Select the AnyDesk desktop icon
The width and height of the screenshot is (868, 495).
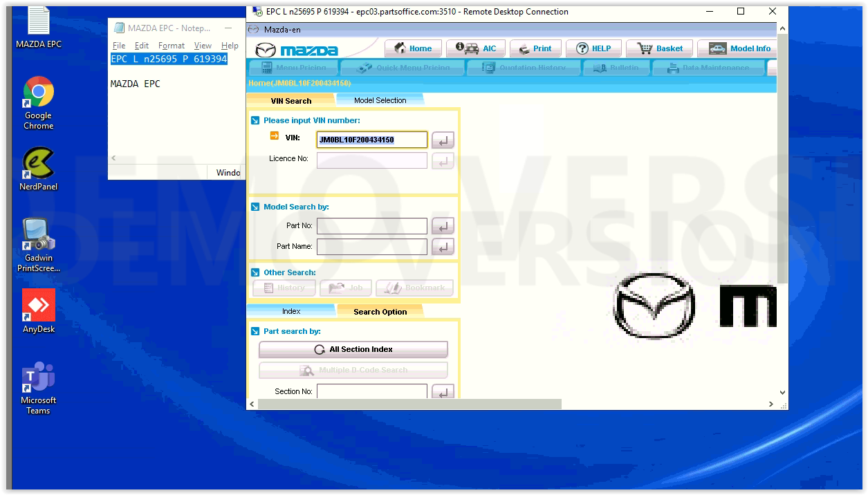point(39,312)
